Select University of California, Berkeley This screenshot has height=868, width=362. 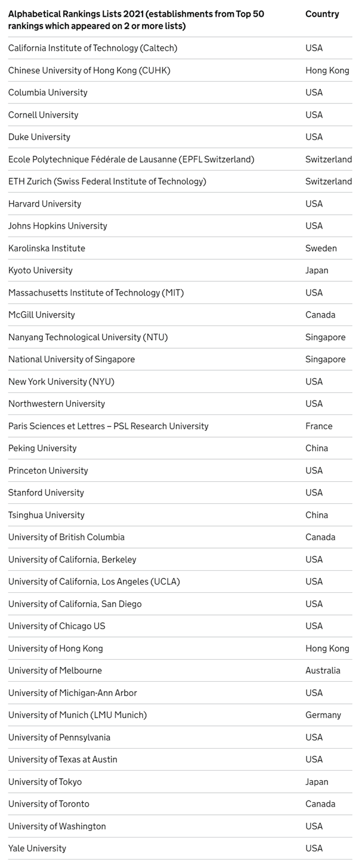(x=72, y=559)
